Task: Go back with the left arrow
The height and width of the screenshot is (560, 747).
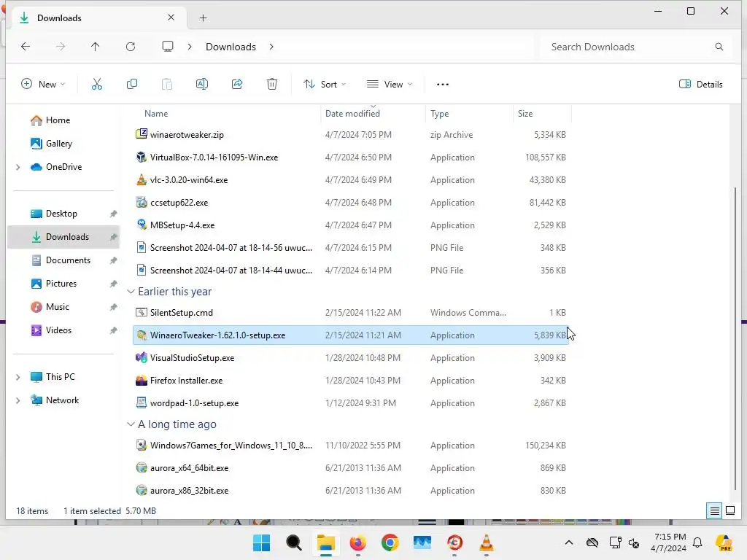Action: [x=26, y=47]
